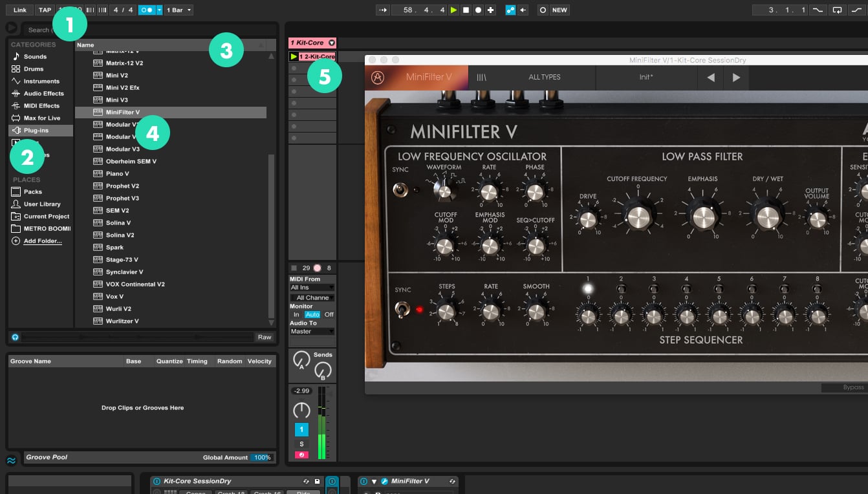Click the follow arrow icon left of position

pyautogui.click(x=383, y=10)
